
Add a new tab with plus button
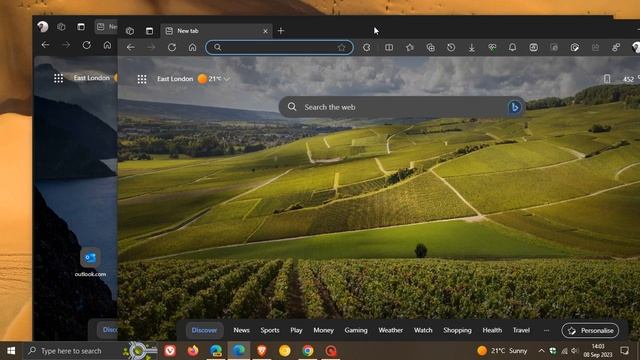click(280, 31)
